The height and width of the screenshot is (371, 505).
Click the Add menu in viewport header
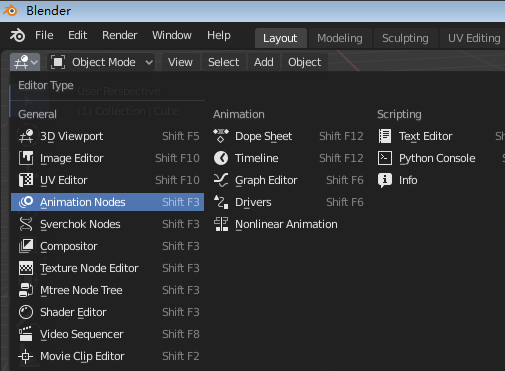264,62
